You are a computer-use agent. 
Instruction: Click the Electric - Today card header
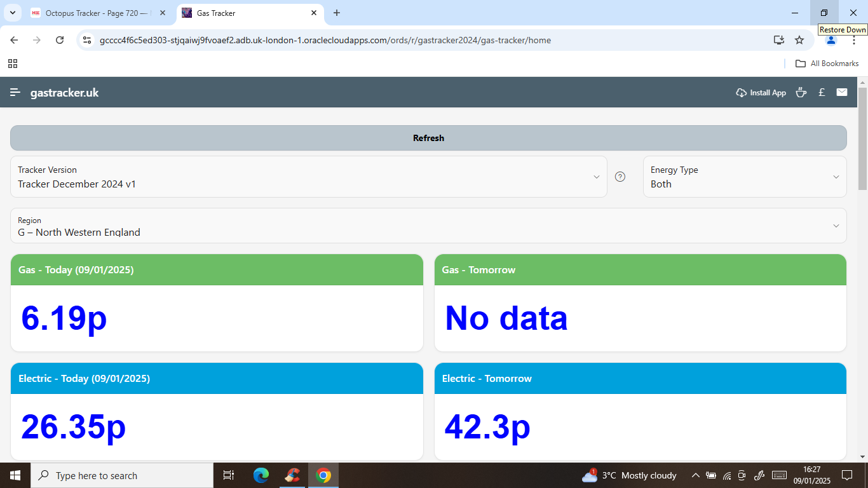(217, 379)
